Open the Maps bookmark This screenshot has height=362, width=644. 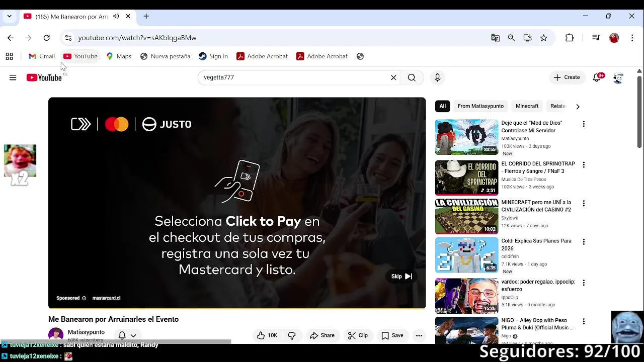(119, 56)
